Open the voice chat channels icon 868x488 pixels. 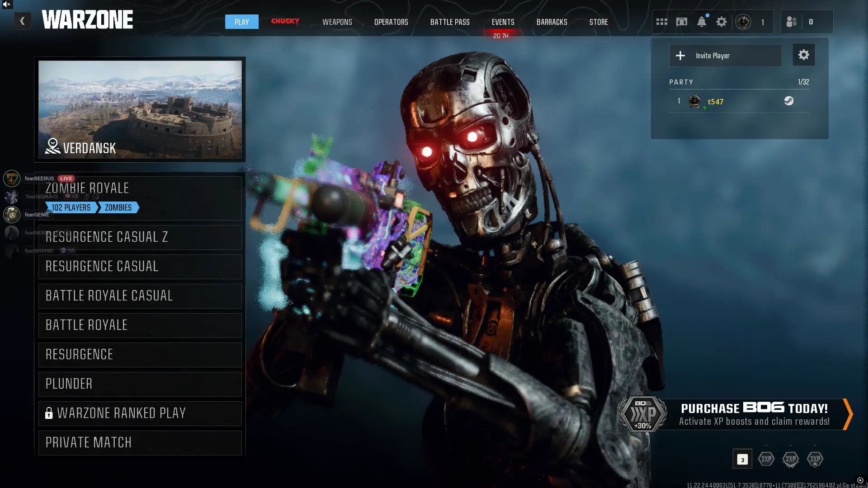pyautogui.click(x=681, y=22)
